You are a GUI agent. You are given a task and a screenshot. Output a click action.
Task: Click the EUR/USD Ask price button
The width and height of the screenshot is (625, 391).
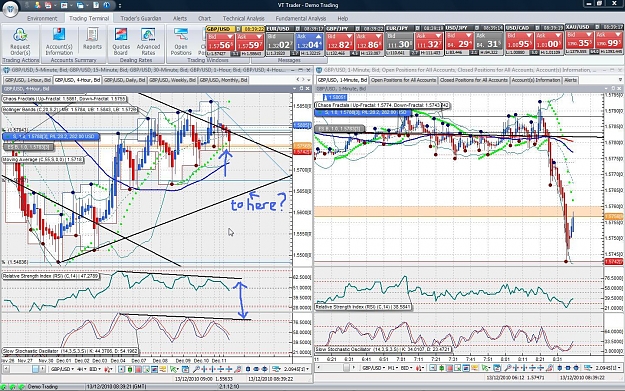point(309,42)
